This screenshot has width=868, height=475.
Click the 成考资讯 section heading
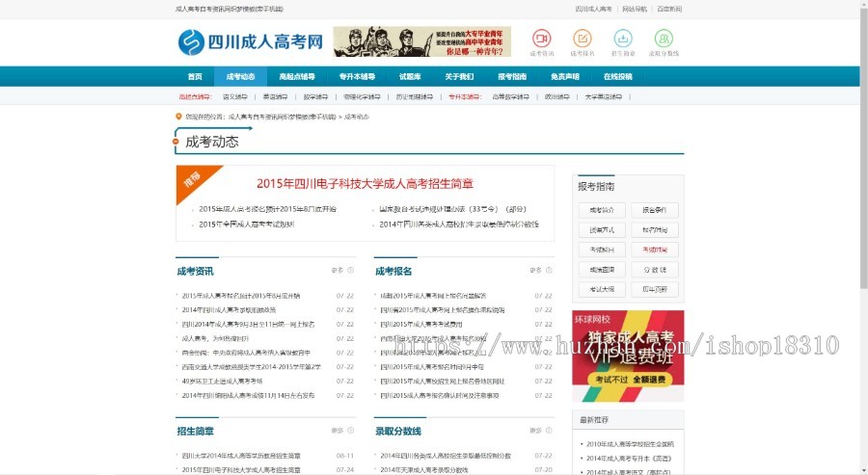click(x=195, y=271)
